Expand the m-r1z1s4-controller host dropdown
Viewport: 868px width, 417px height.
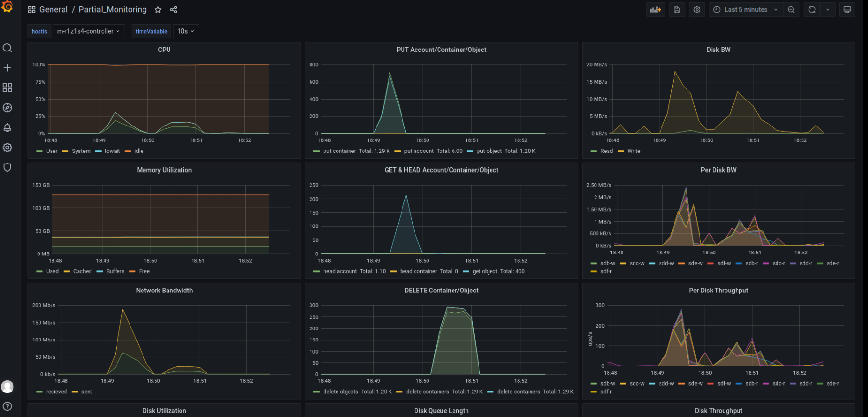pyautogui.click(x=89, y=31)
